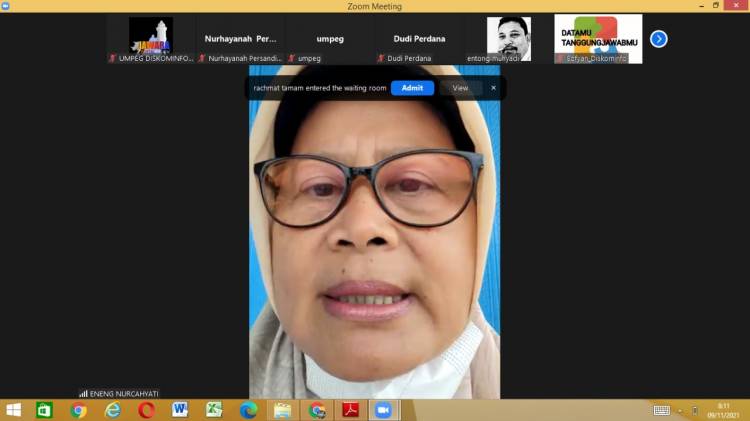Select entong mulyadi participant thumbnail
This screenshot has width=750, height=421.
(509, 39)
